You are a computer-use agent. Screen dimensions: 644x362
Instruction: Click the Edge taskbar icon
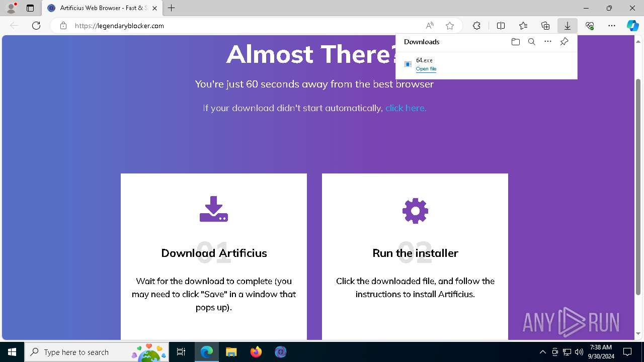(207, 352)
